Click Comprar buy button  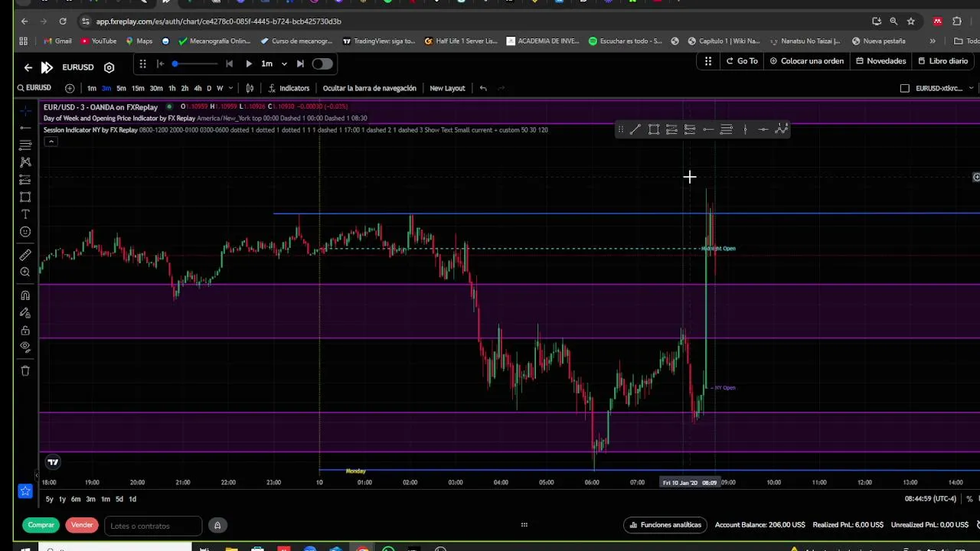point(41,525)
